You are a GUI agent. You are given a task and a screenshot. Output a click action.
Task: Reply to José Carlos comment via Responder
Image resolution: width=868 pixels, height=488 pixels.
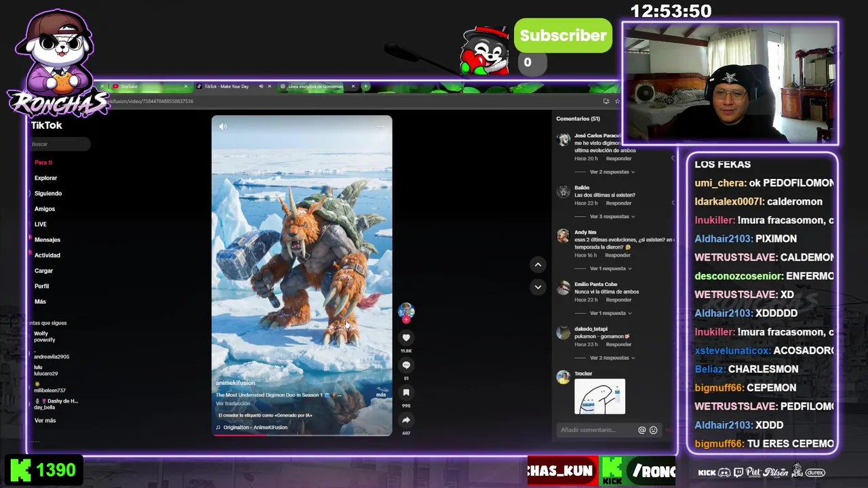point(618,159)
